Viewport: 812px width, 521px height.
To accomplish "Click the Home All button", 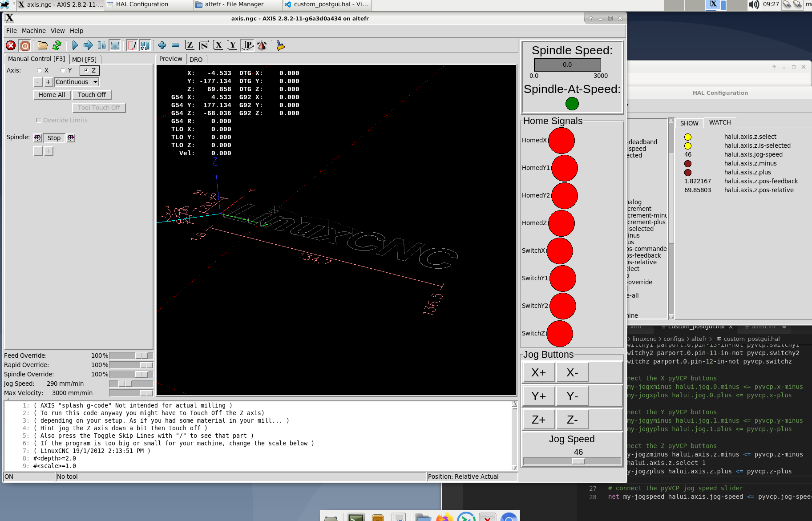I will (x=52, y=95).
